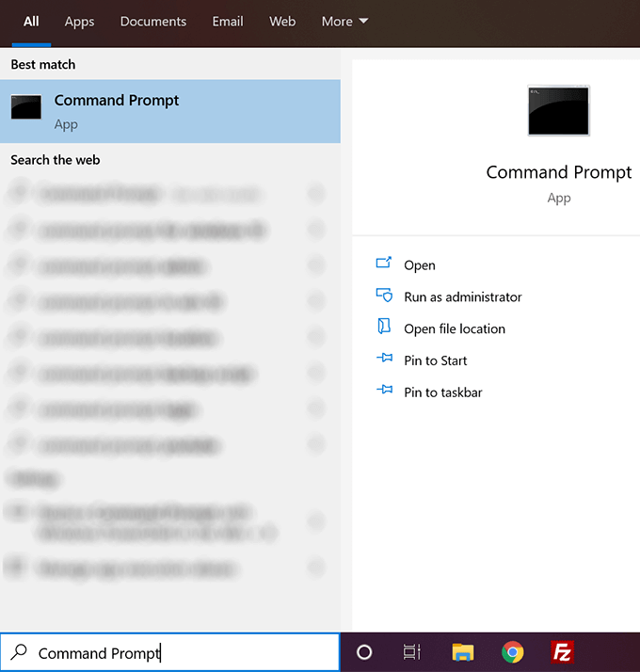Click the Pin to Start pin icon
This screenshot has height=672, width=640.
[384, 360]
